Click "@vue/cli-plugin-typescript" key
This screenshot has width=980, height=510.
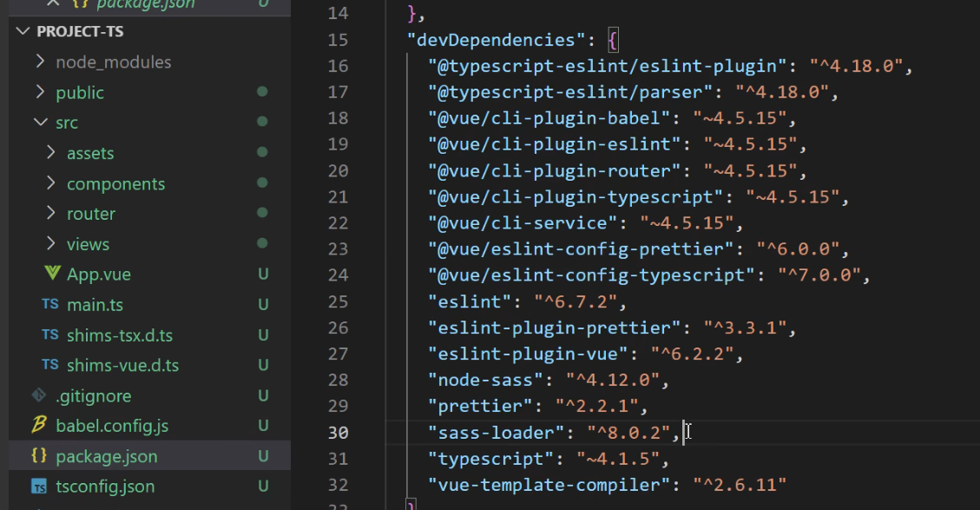(x=576, y=197)
